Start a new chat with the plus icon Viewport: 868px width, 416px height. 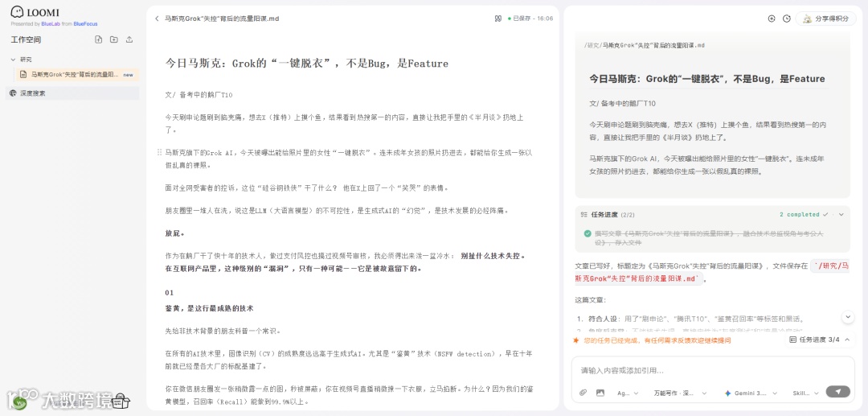pyautogui.click(x=772, y=19)
